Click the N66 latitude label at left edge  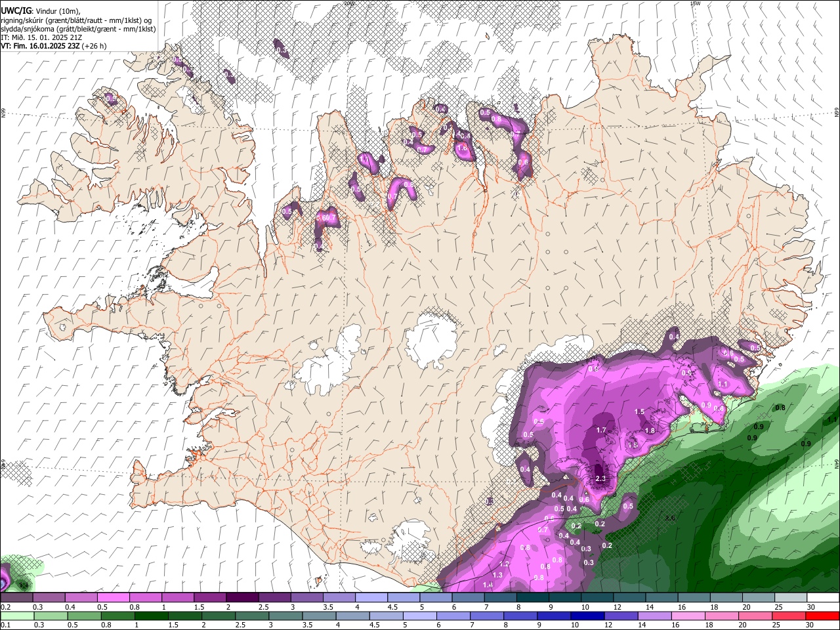3,114
